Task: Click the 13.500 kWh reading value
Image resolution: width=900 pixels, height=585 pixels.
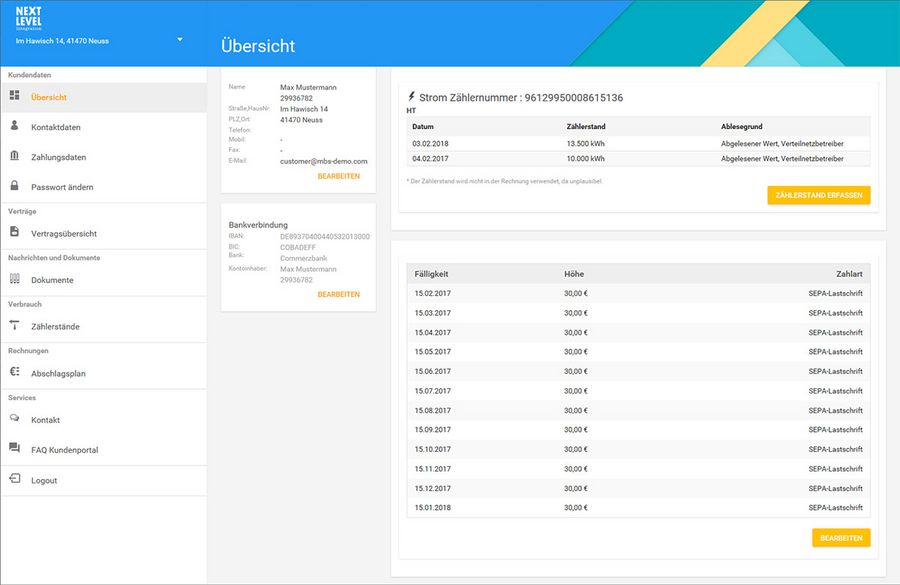Action: point(585,144)
